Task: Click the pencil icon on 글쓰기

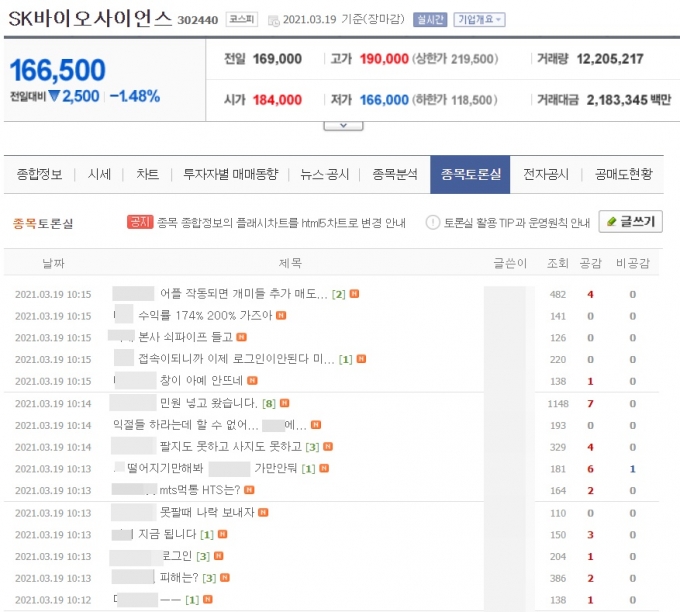Action: coord(611,222)
